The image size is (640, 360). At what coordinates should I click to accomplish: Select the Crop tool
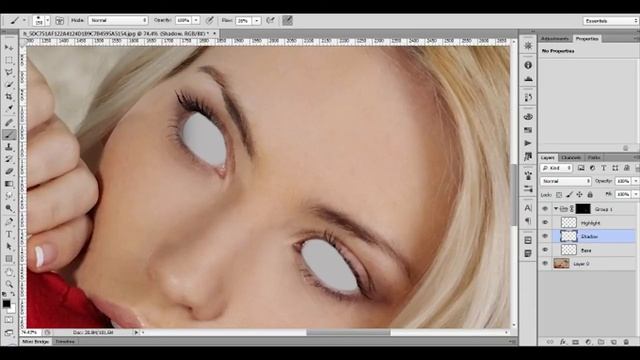pyautogui.click(x=9, y=97)
